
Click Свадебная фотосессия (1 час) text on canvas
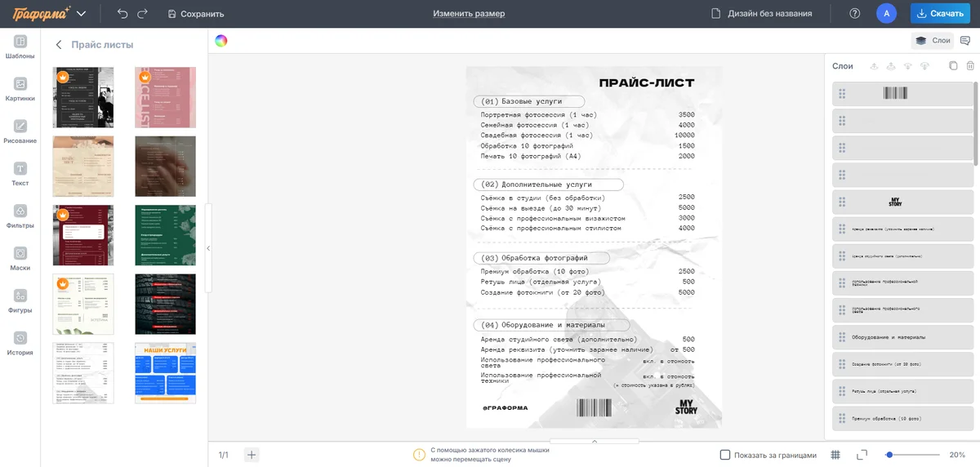pos(537,136)
